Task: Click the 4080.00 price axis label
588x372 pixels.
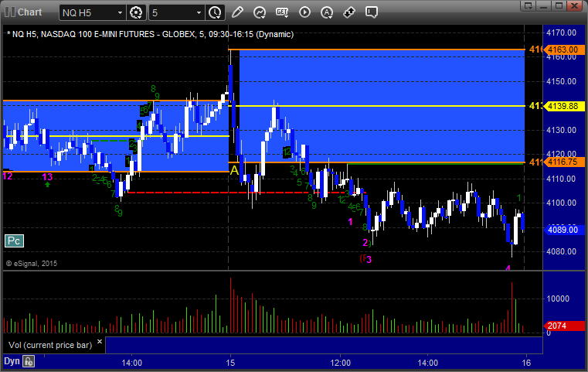Action: (x=562, y=251)
